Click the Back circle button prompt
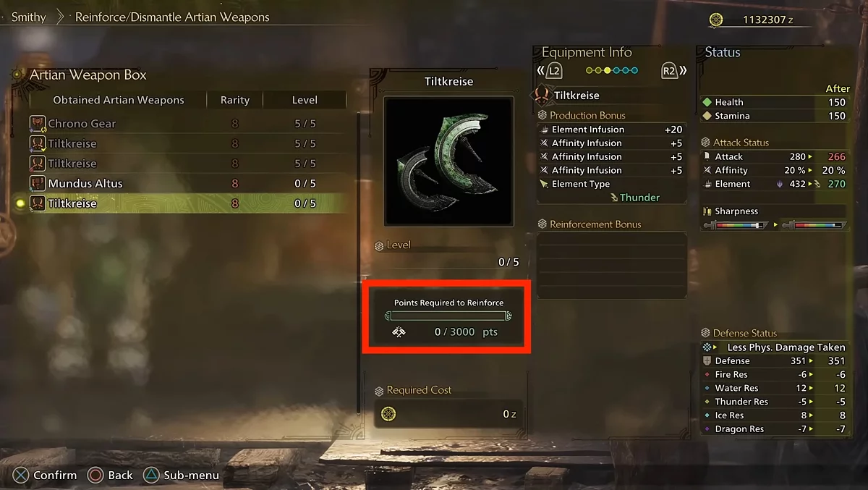This screenshot has width=868, height=490. click(x=95, y=476)
